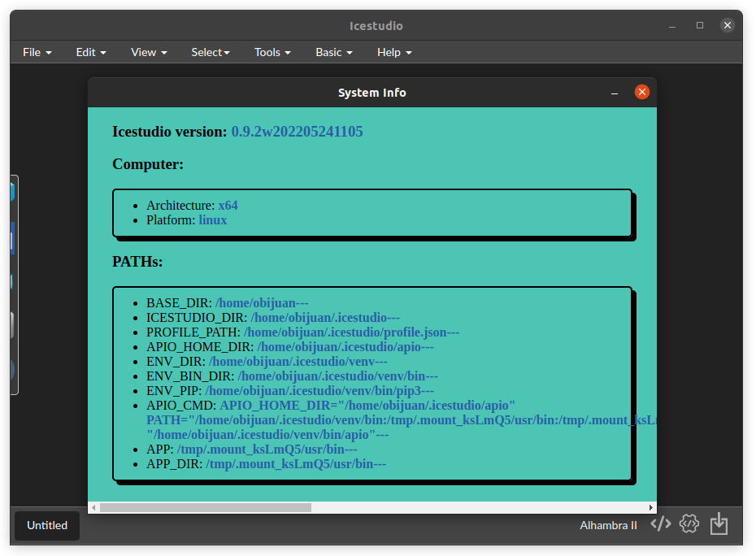
Task: Click the topmost cyan block icon in left sidebar
Action: tap(13, 189)
